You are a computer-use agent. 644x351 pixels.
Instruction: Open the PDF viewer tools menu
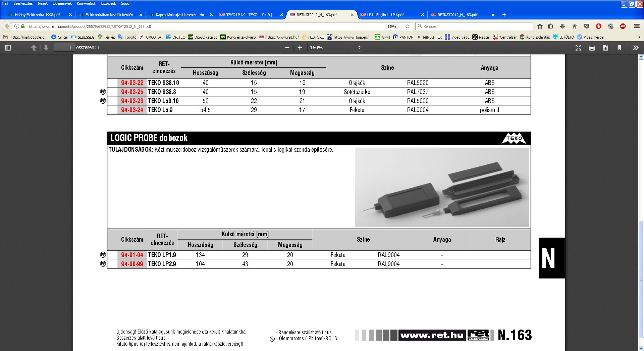636,48
